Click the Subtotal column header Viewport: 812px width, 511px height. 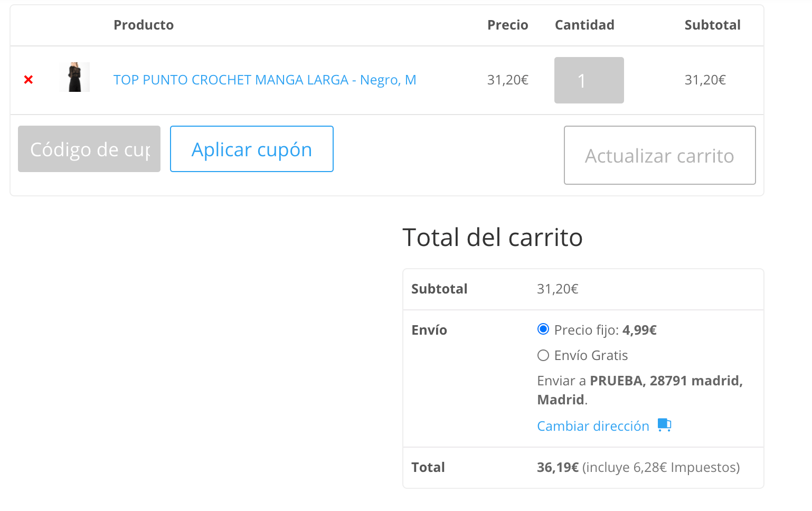712,25
